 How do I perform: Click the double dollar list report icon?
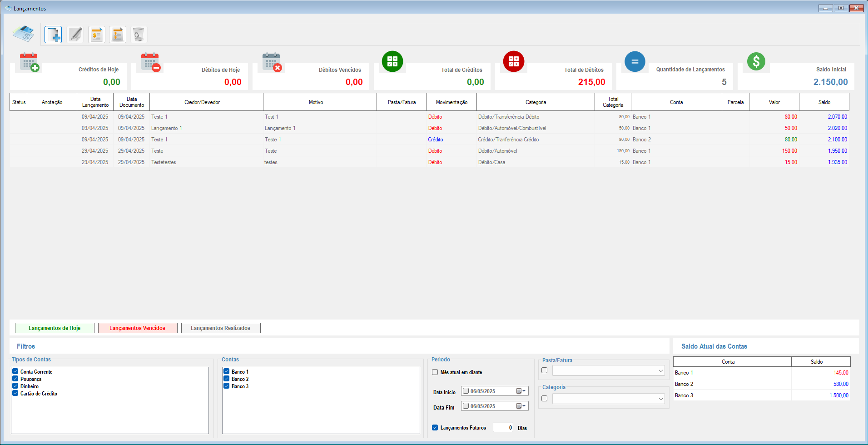[118, 35]
